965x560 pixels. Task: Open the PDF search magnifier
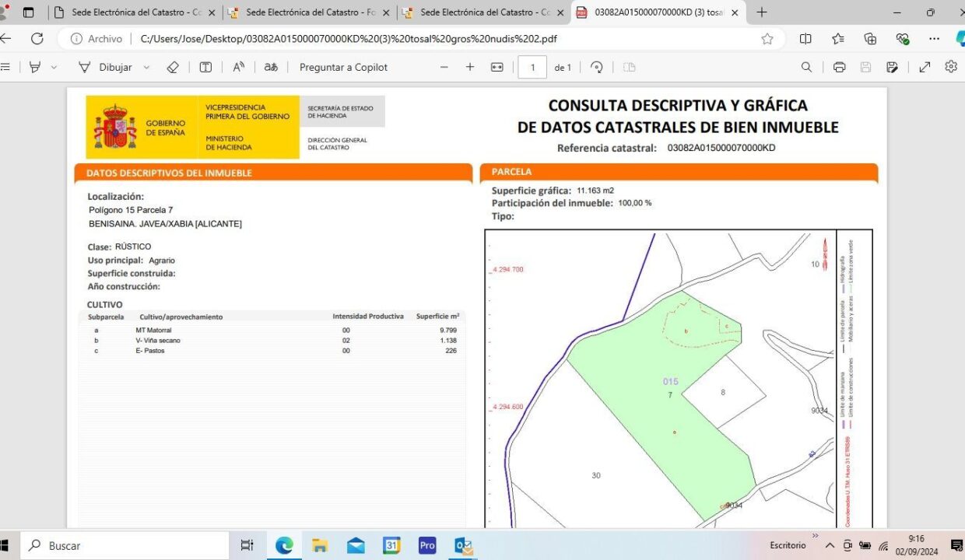pyautogui.click(x=807, y=68)
